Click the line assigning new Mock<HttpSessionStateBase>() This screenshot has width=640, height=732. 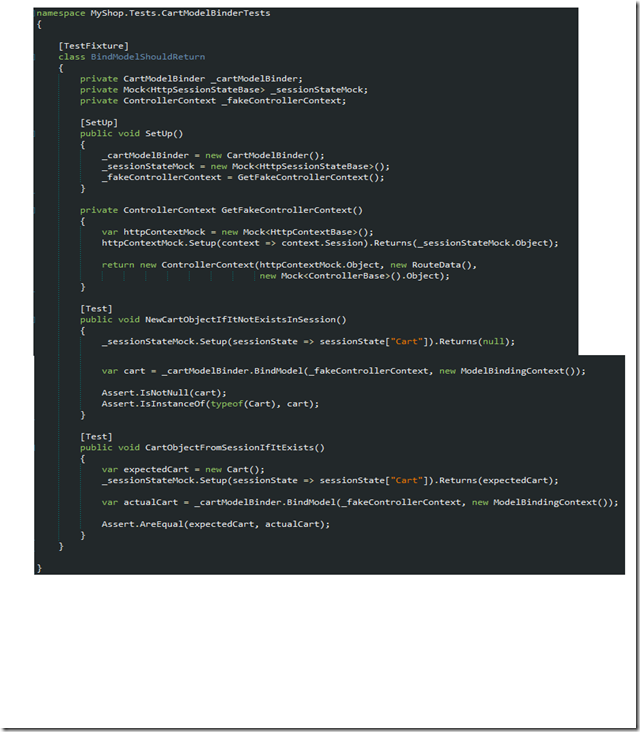click(x=246, y=166)
